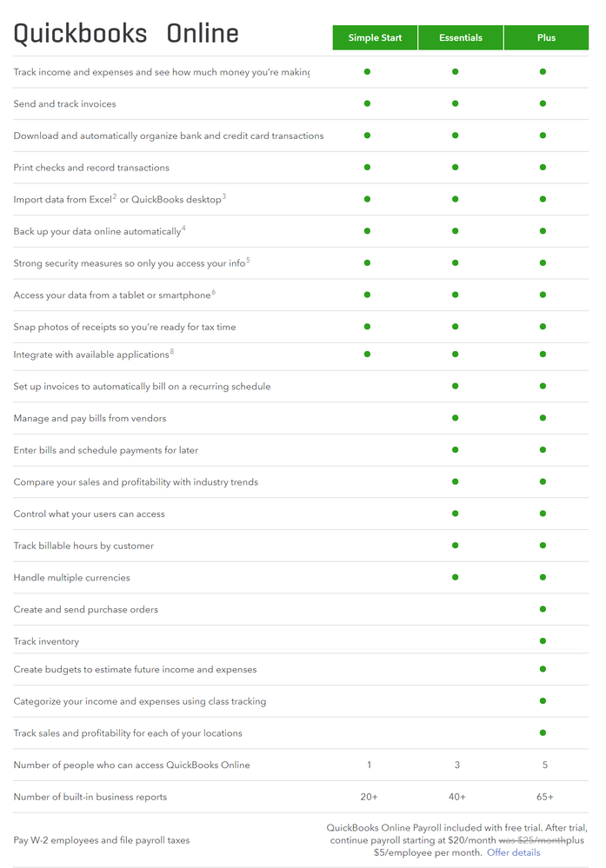Click Plus dot for Create and send purchase orders
606x868 pixels.
(543, 608)
